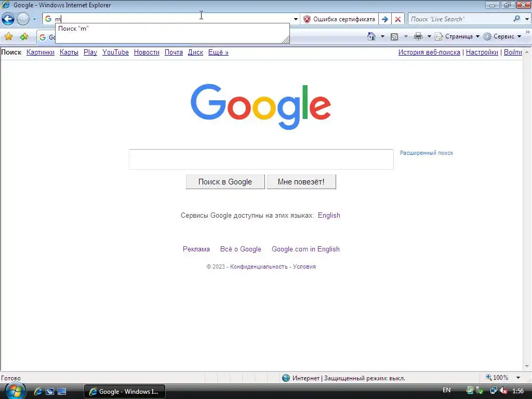The width and height of the screenshot is (532, 399).
Task: Open the Почта link
Action: click(174, 52)
